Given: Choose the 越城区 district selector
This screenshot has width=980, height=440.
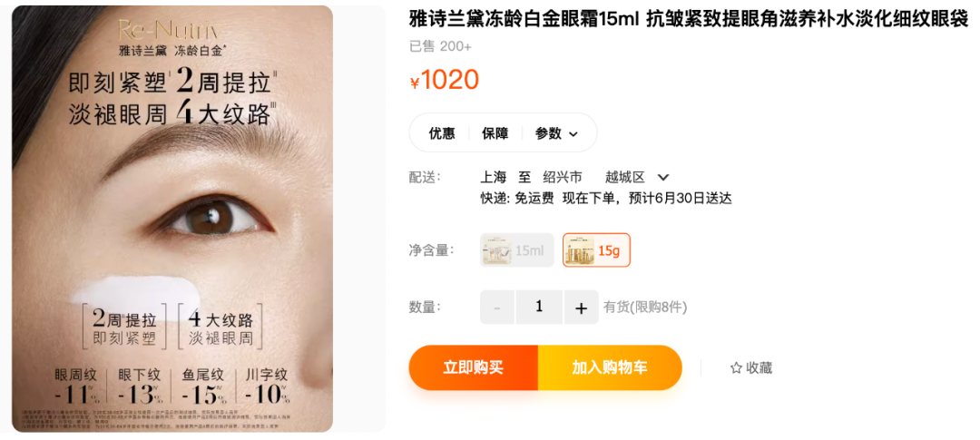Looking at the screenshot, I should pos(625,178).
